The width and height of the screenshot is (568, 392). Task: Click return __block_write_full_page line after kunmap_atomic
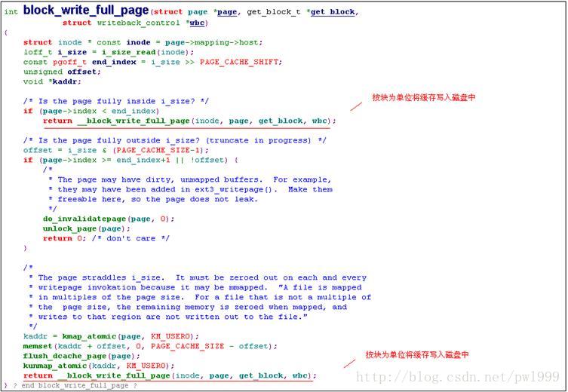click(x=170, y=375)
